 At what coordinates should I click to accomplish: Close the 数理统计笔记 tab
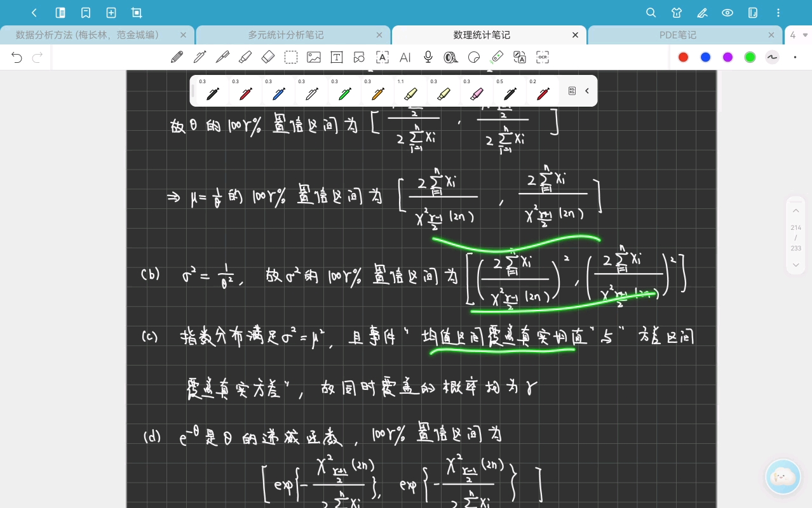576,35
